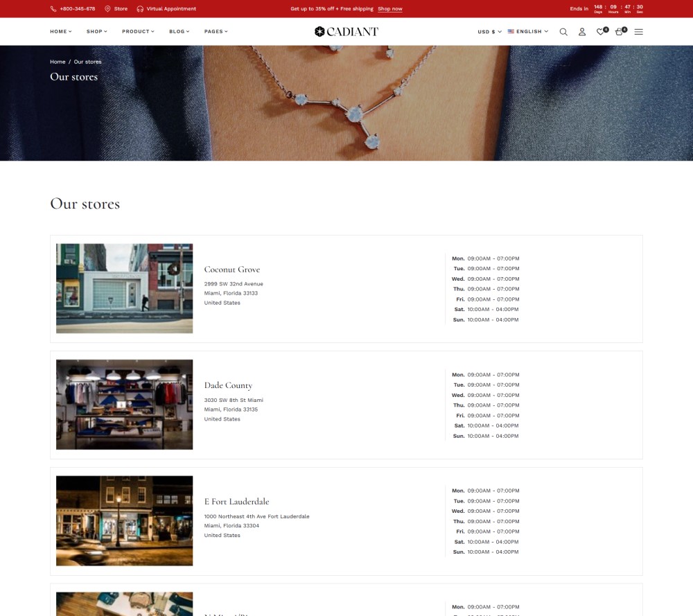Go to Home breadcrumb link
Viewport: 693px width, 616px height.
click(x=58, y=62)
